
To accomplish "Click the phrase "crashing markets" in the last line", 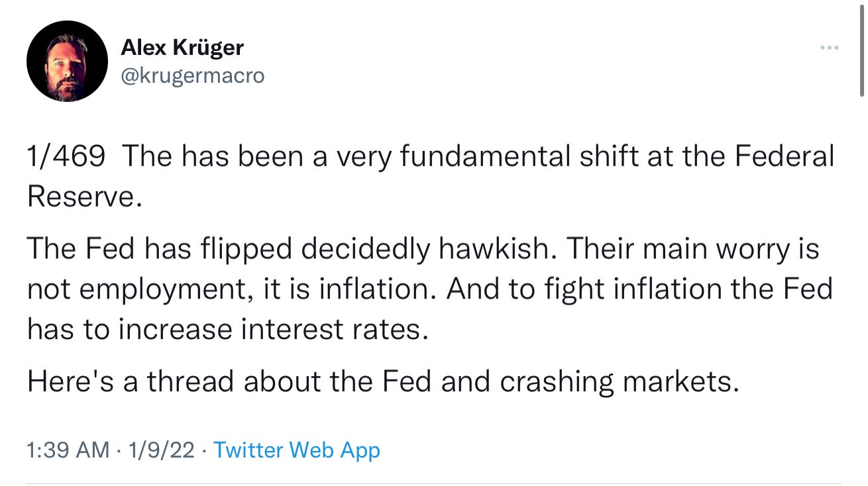I will (x=619, y=383).
